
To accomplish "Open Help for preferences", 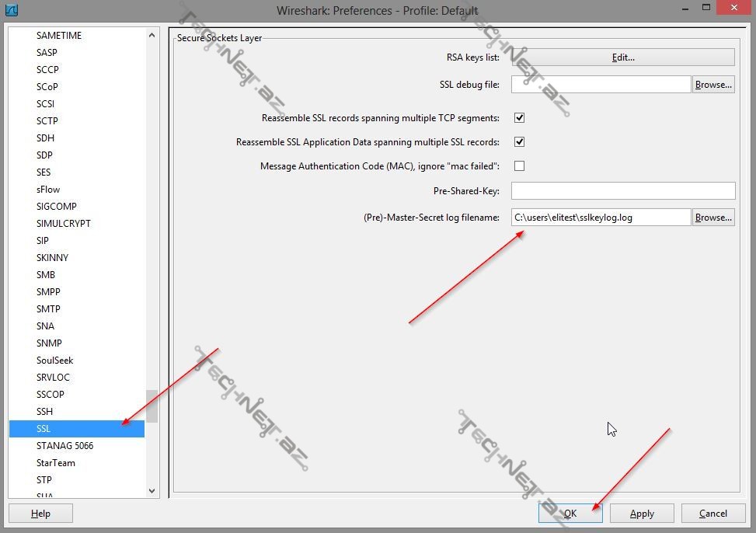I will (x=40, y=514).
